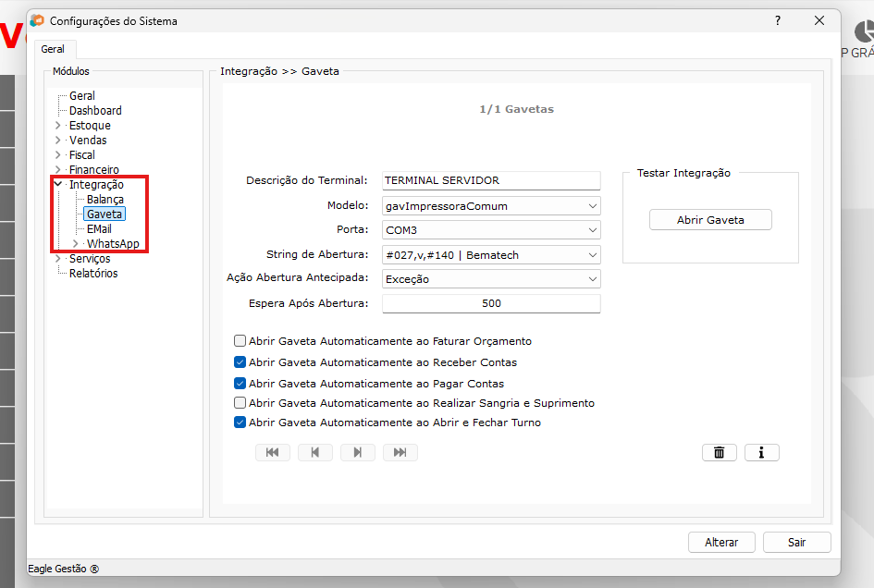Uncheck open drawer on Abrir e Fechar Turno
The width and height of the screenshot is (874, 588).
tap(240, 423)
